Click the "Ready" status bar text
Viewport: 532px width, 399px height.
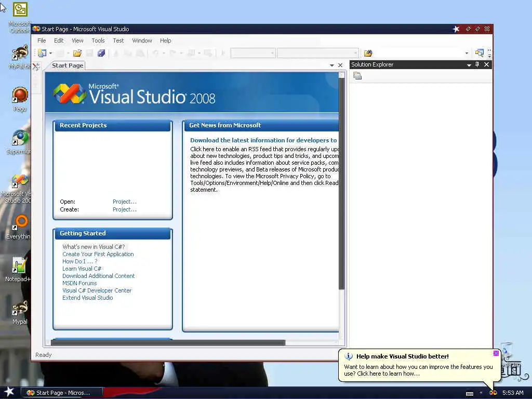(44, 355)
